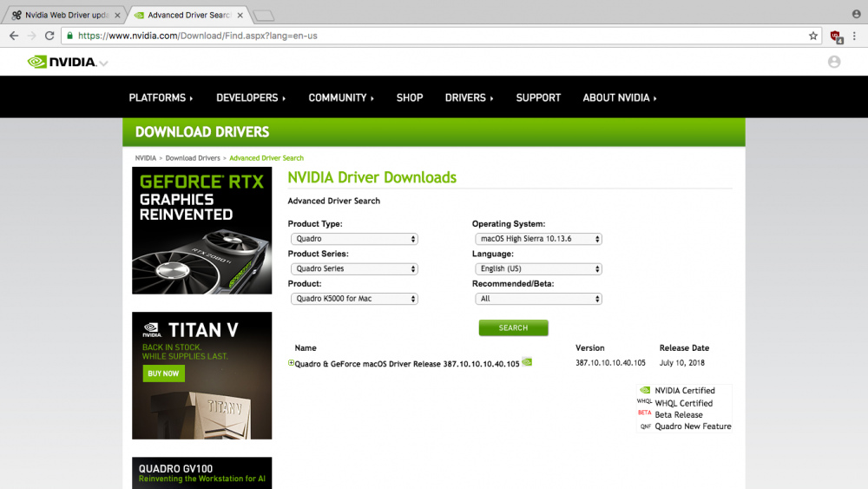The width and height of the screenshot is (868, 489).
Task: Click the Quadro GV100 banner
Action: coord(202,473)
